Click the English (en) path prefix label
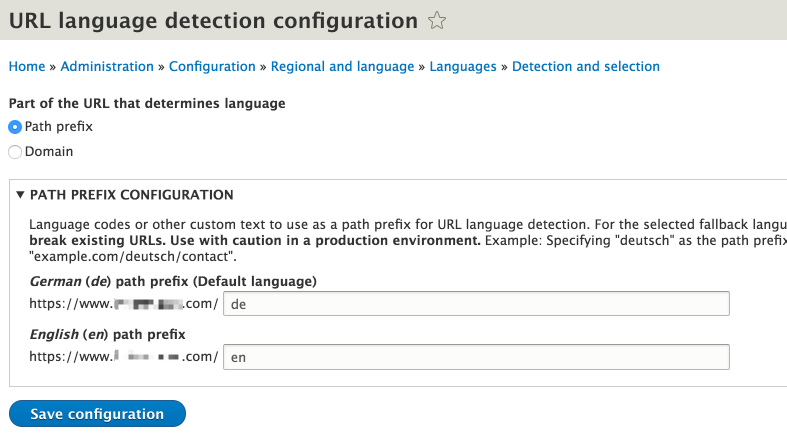The width and height of the screenshot is (787, 439). (x=107, y=333)
